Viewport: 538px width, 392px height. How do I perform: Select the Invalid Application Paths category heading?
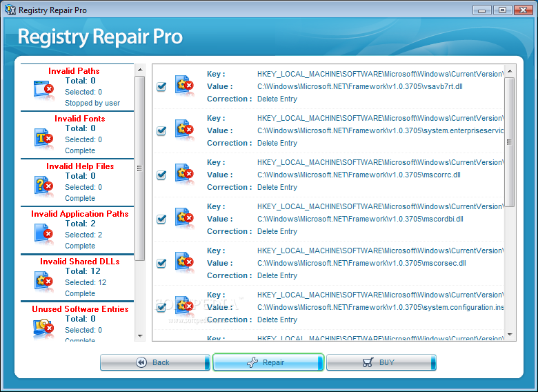[x=79, y=214]
